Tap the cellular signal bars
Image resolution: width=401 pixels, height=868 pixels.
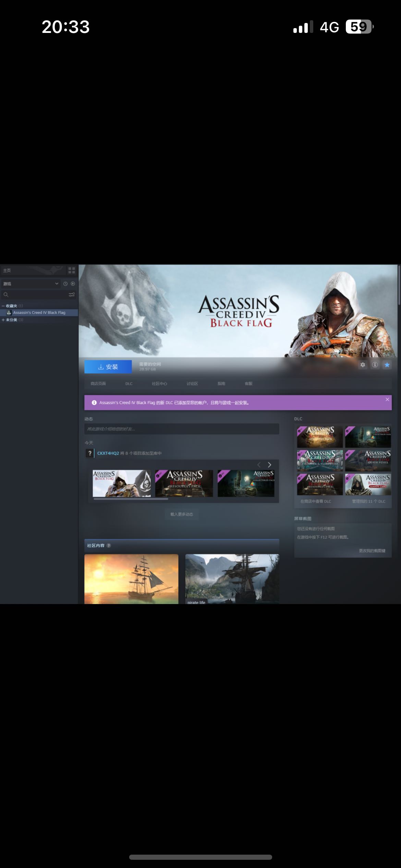point(303,27)
